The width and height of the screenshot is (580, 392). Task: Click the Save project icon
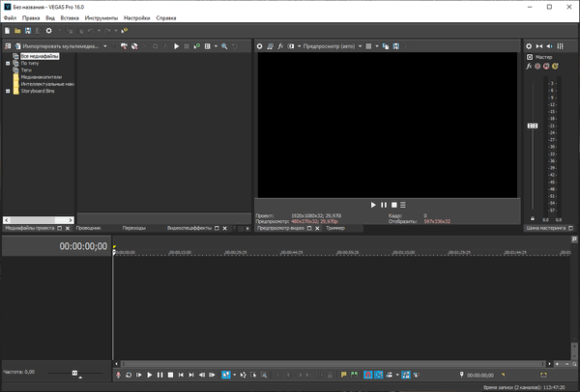[x=28, y=31]
